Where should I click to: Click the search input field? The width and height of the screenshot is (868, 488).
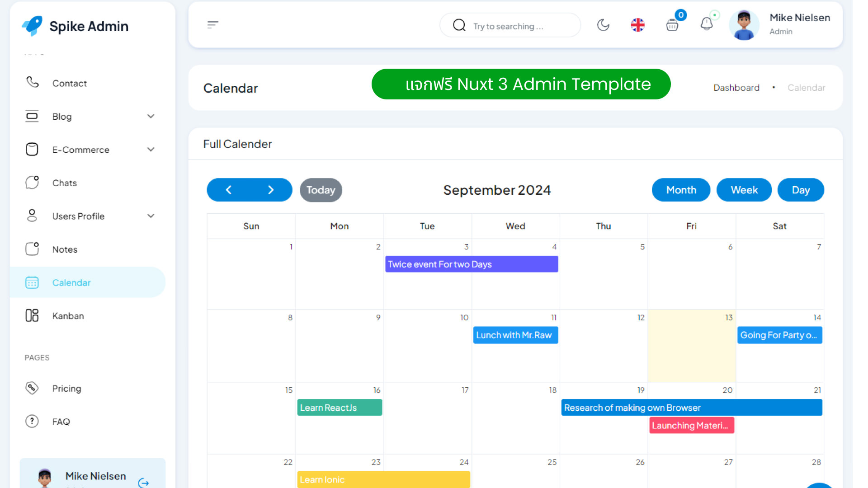(x=509, y=25)
